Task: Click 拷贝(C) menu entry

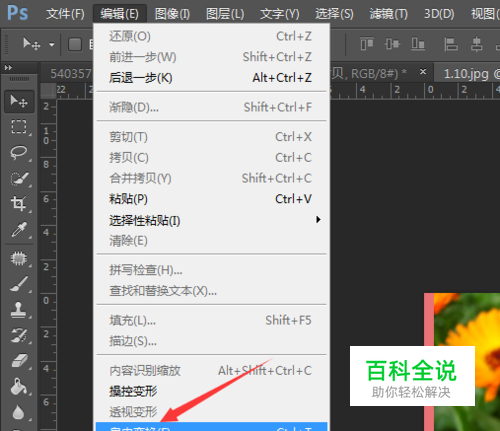Action: (211, 158)
